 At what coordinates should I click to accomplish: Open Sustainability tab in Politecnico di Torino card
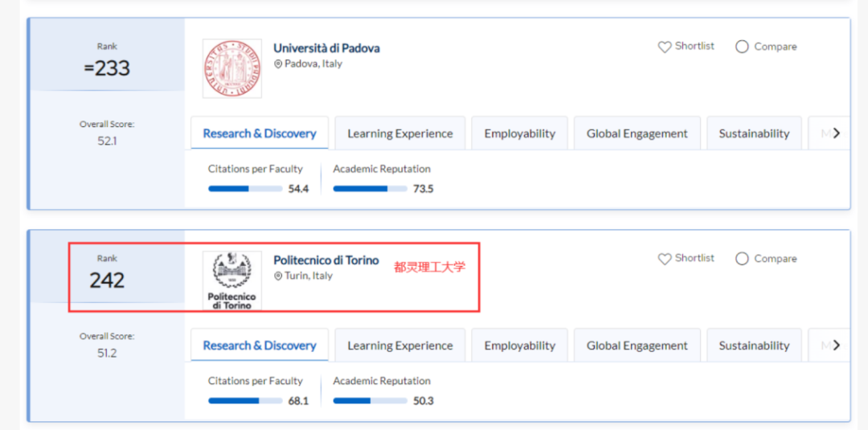753,346
